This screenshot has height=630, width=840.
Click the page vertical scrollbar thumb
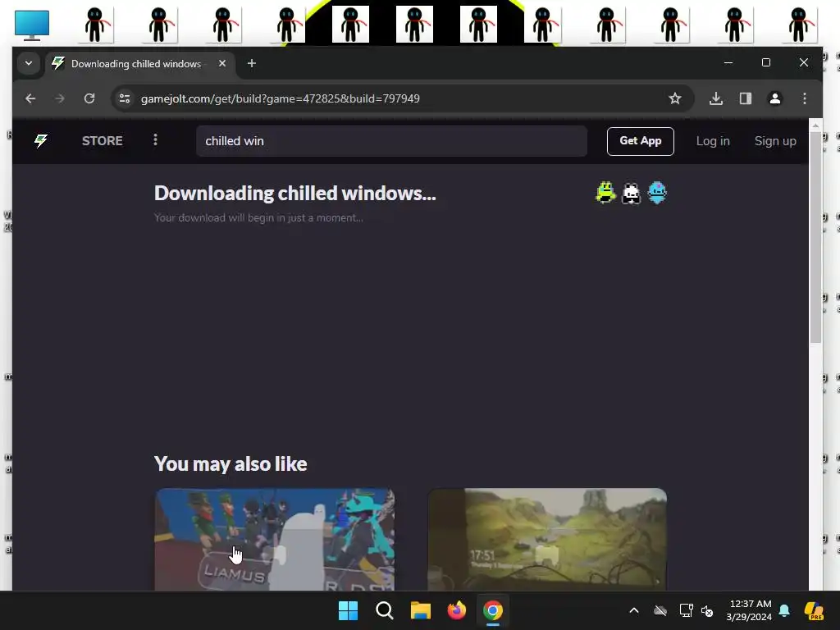[x=815, y=237]
